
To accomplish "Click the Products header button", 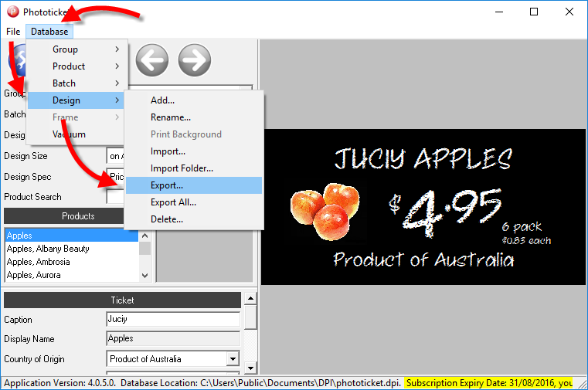I will [78, 216].
